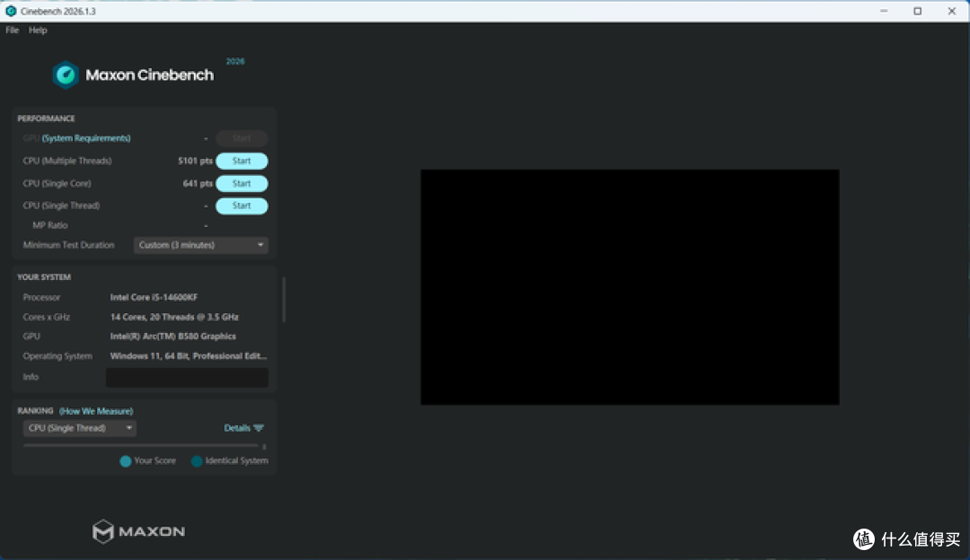Click the Cinebench title bar app icon
The height and width of the screenshot is (560, 970).
[x=11, y=11]
